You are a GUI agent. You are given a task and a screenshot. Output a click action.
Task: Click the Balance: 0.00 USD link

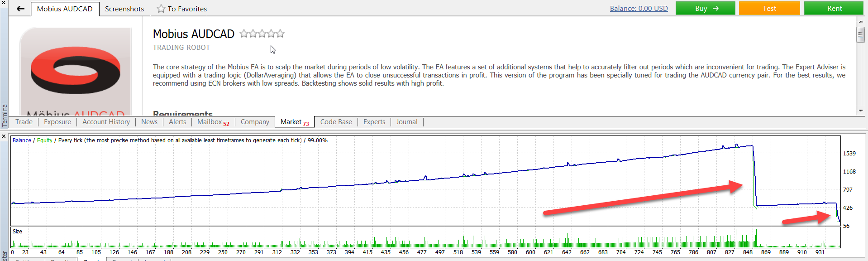pos(639,9)
